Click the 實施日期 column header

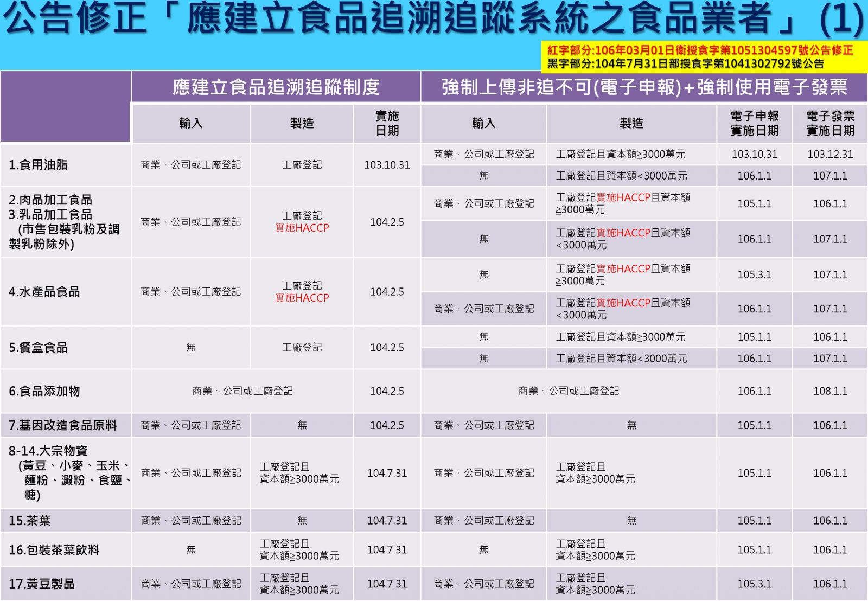pyautogui.click(x=387, y=123)
